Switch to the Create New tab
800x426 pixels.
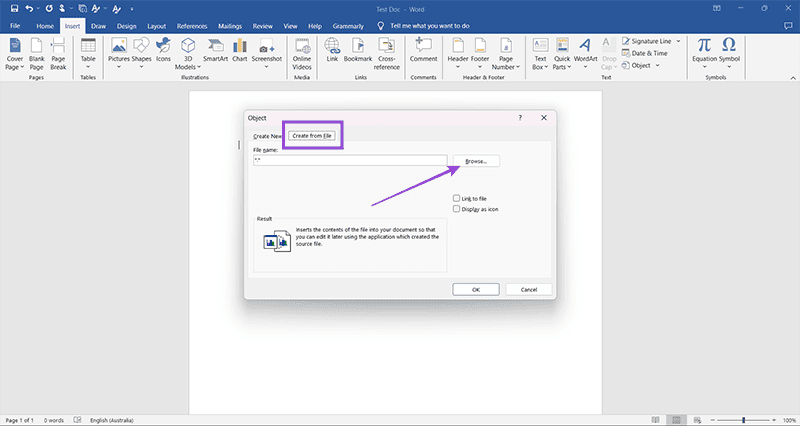tap(267, 135)
